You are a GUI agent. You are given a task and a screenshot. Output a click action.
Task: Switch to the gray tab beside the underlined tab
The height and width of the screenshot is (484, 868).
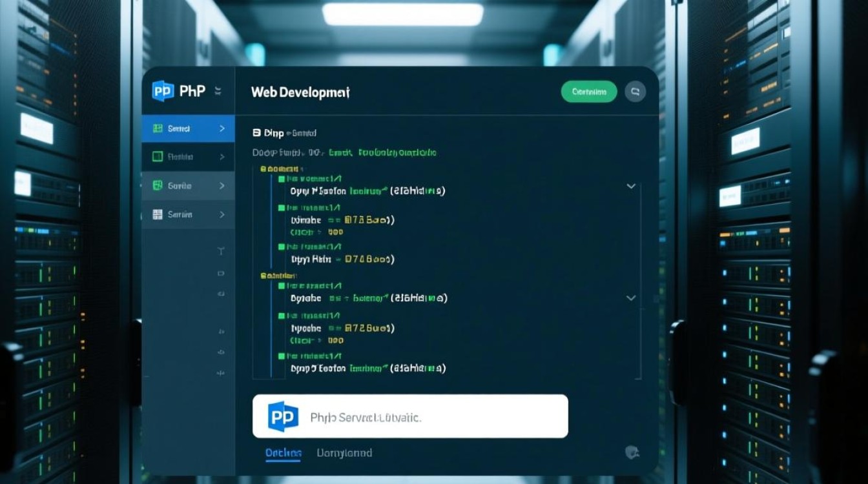pyautogui.click(x=344, y=453)
